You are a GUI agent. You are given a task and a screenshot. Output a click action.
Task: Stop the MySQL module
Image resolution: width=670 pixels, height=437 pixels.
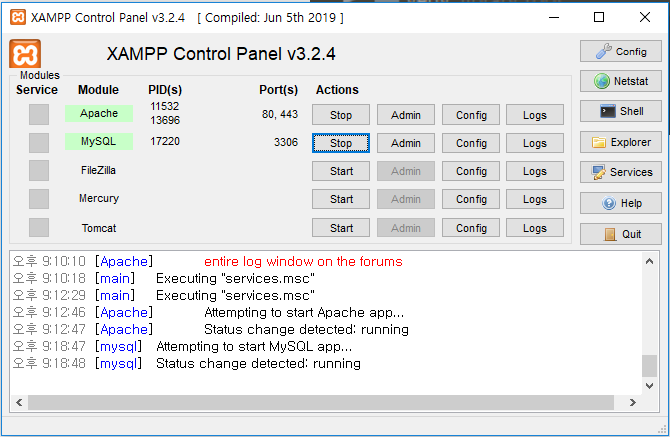point(341,143)
